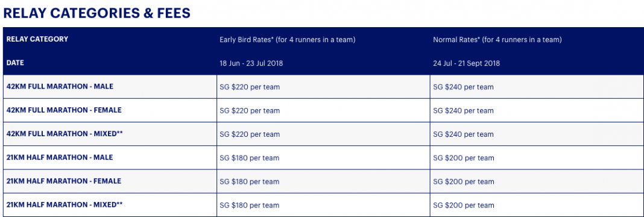Click the 18 Jun - 23 Jul 2018 date range
This screenshot has width=644, height=217.
point(251,63)
